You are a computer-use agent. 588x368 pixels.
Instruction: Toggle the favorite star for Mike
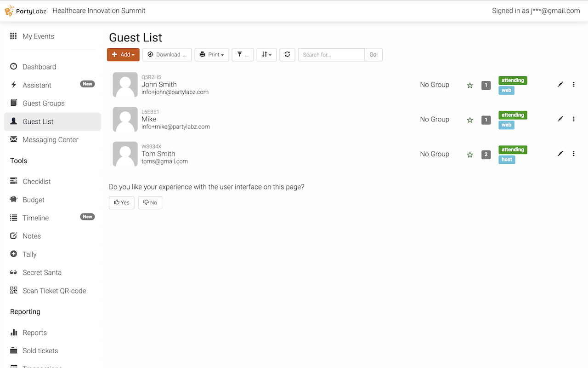(469, 120)
